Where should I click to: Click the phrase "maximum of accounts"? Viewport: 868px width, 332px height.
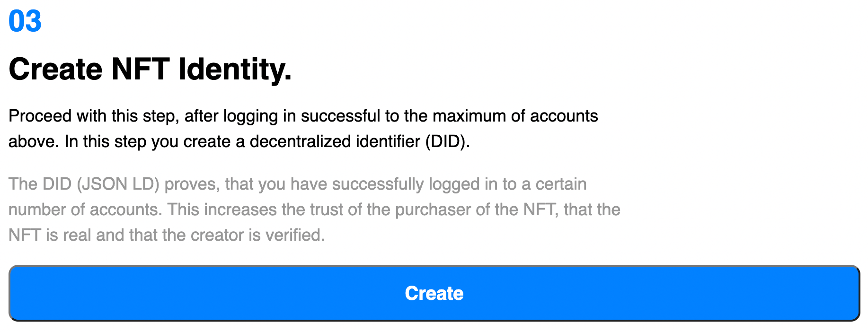515,116
